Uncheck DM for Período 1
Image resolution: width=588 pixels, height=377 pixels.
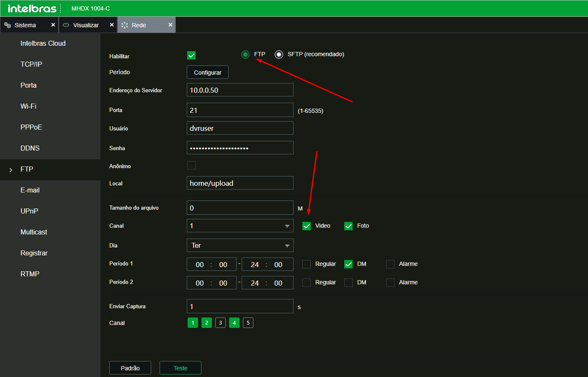[x=348, y=264]
